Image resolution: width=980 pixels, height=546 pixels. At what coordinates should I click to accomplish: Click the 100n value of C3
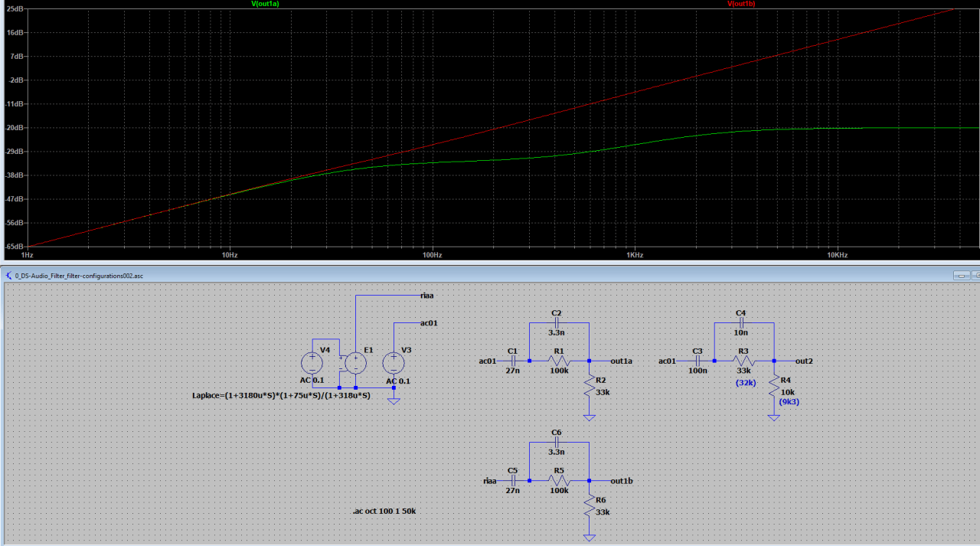(x=697, y=371)
